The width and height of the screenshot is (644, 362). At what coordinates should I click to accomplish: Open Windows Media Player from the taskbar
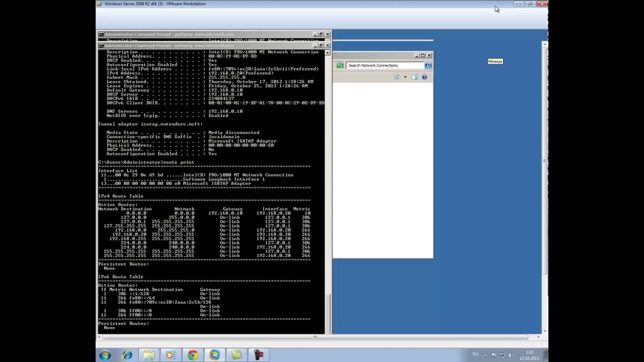170,355
